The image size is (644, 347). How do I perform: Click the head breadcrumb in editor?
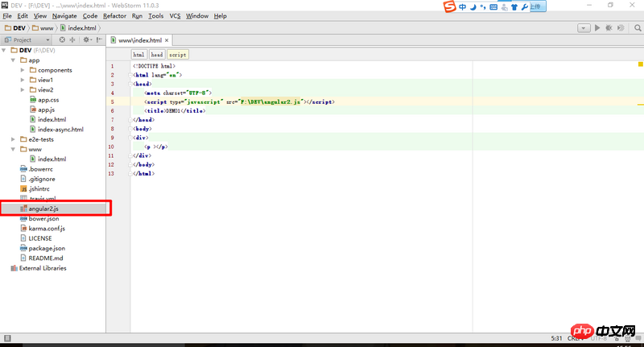click(156, 55)
